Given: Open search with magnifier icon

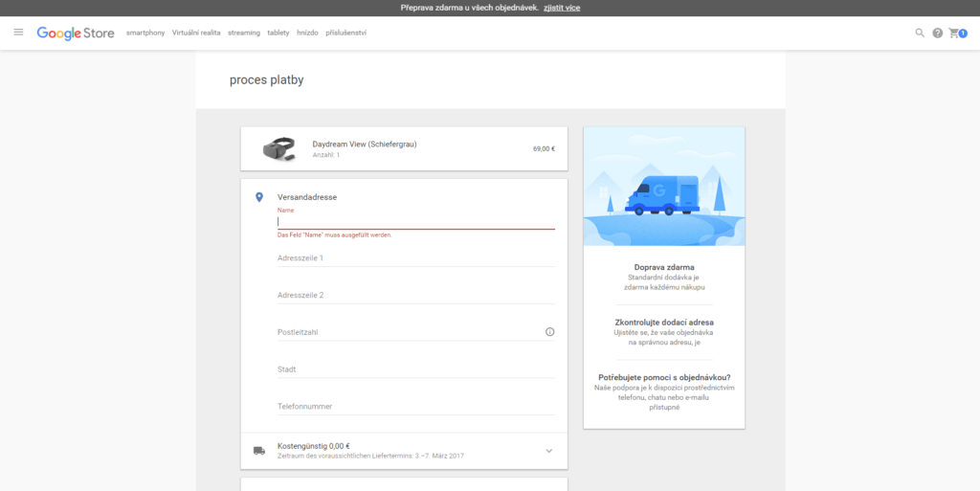Looking at the screenshot, I should point(920,33).
